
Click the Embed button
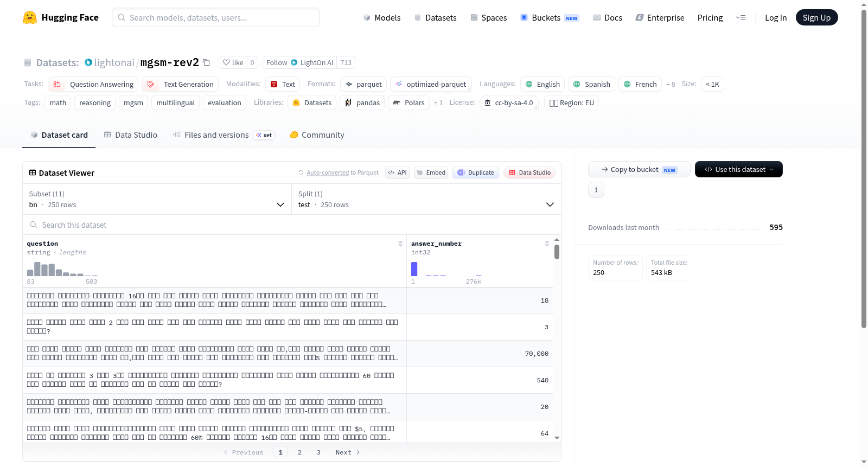coord(430,172)
